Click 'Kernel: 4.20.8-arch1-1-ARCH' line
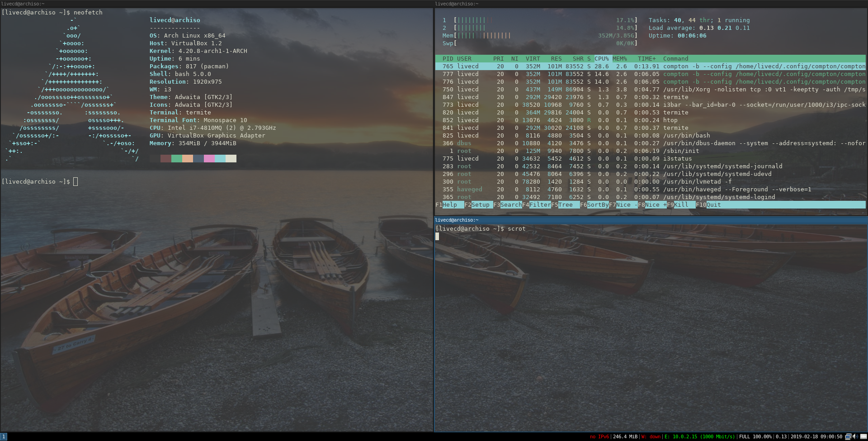Screen dimensions: 868x441 (x=198, y=51)
